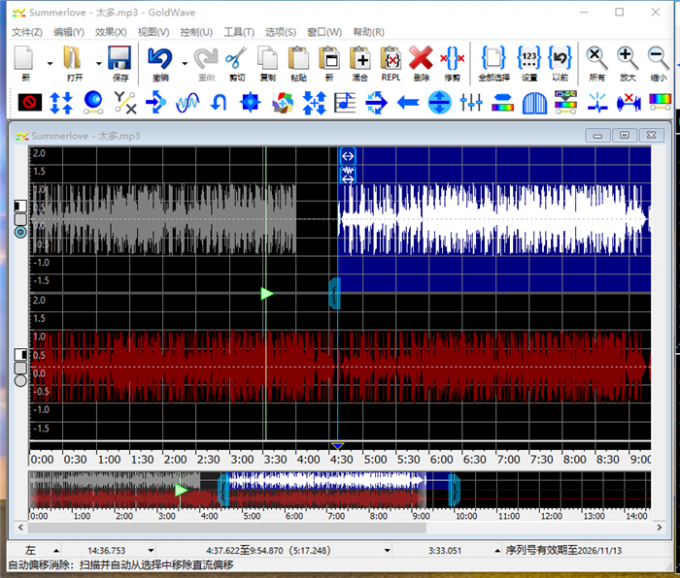Click the 4:30 mark on the time ruler
Screen dimensions: 680x578
[x=340, y=459]
